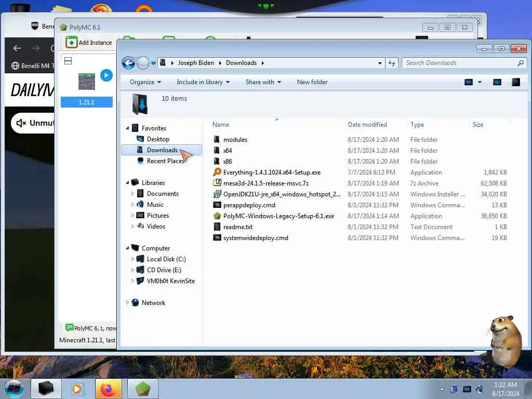Select systemwidedeploy.cmd file icon
532x399 pixels.
coord(217,237)
